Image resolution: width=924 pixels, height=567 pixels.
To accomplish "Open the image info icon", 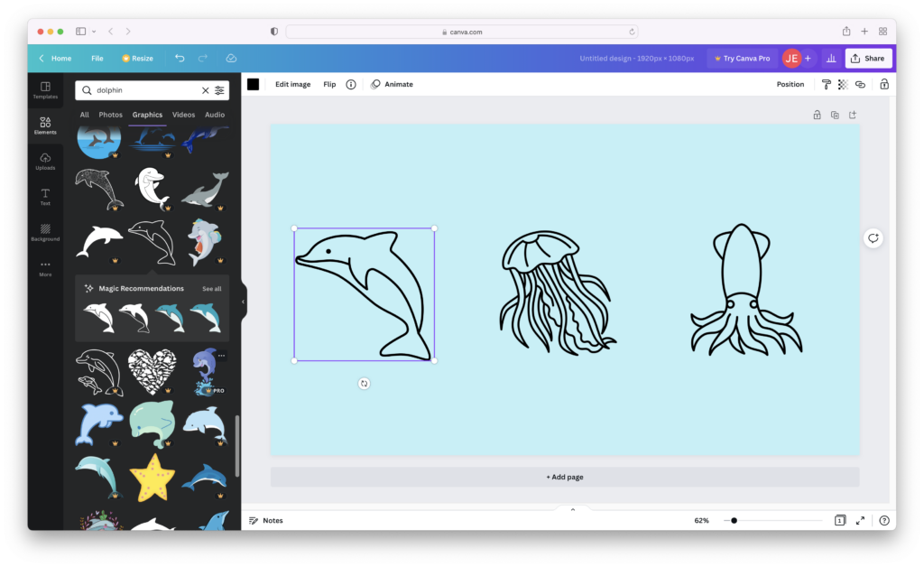I will point(351,84).
